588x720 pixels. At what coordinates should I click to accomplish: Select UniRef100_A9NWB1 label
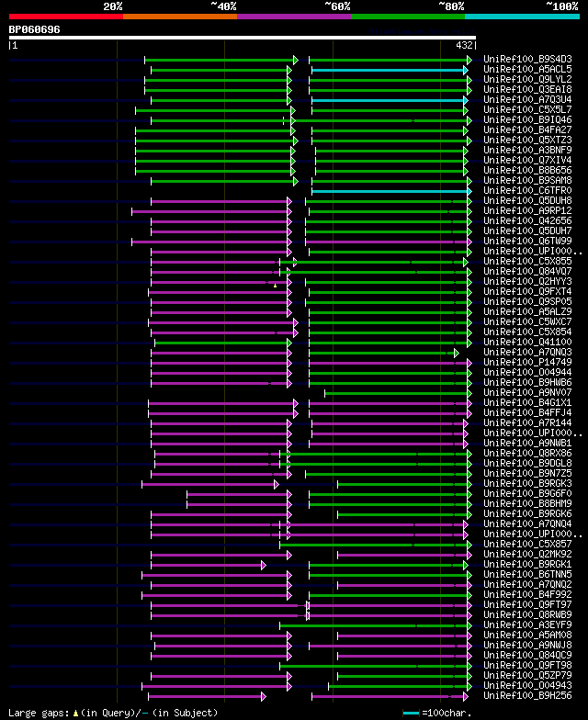527,443
